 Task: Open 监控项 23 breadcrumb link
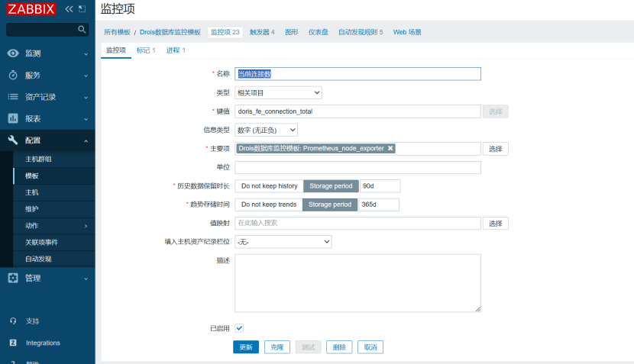(225, 32)
